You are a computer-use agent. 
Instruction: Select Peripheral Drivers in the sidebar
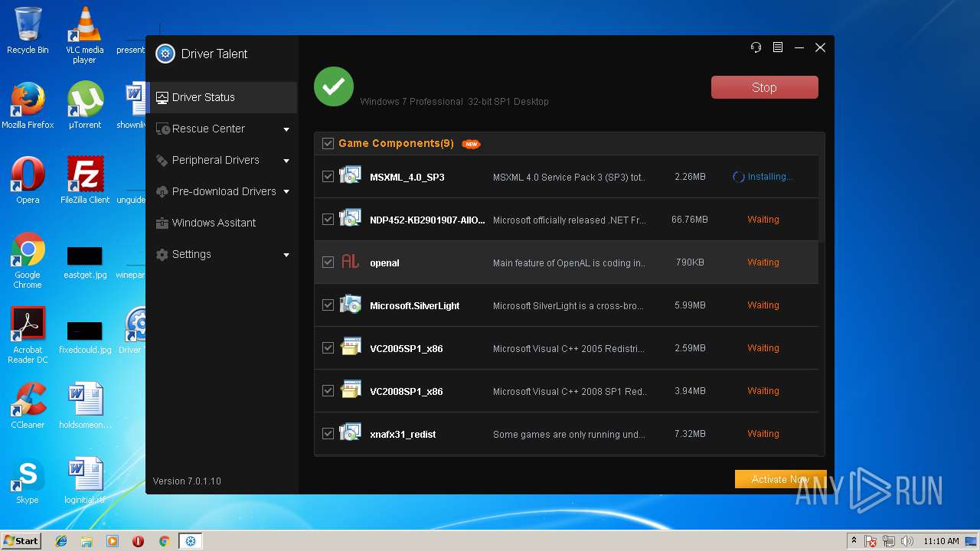click(x=221, y=160)
